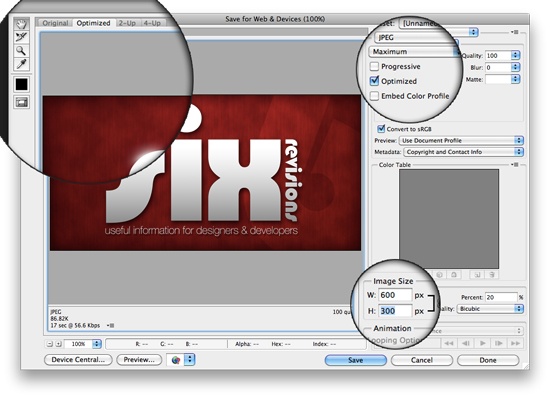
Task: Click the Device Central button
Action: (x=78, y=360)
